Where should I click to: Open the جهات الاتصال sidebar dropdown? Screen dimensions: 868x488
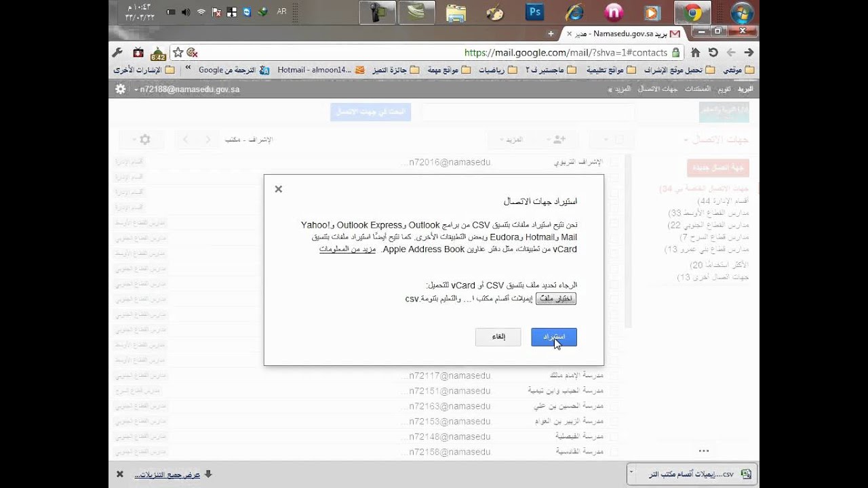click(716, 139)
